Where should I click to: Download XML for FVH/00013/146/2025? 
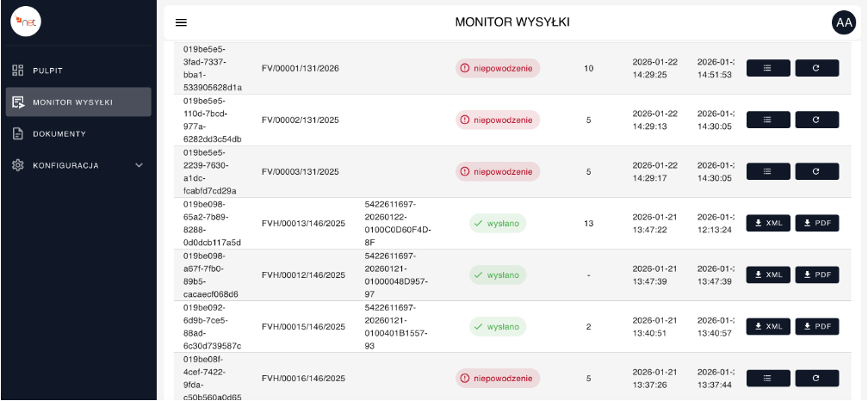[768, 223]
